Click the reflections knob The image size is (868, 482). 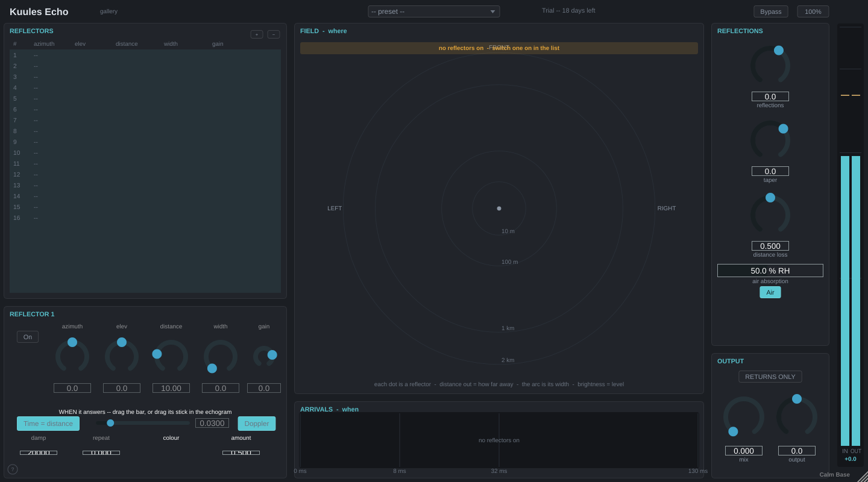click(770, 64)
